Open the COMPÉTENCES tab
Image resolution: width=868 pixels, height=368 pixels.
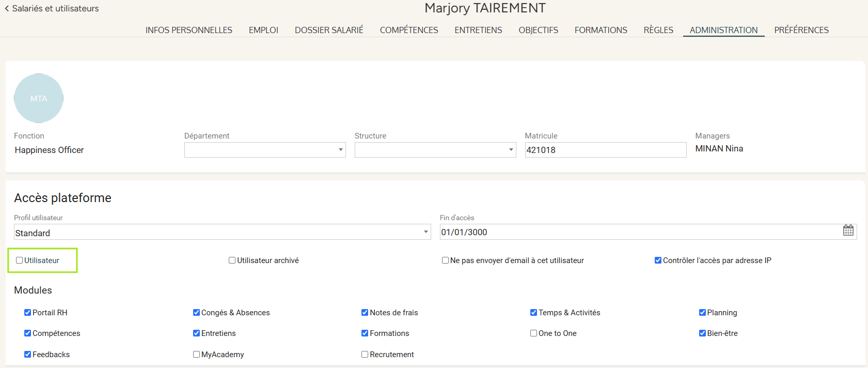408,30
